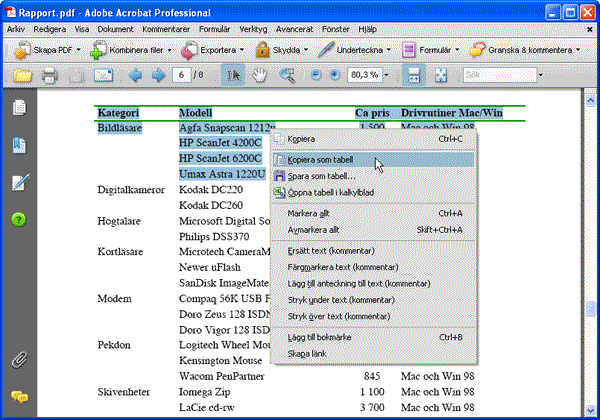The image size is (600, 420).
Task: Open the Comments panel in sidebar
Action: [18, 397]
